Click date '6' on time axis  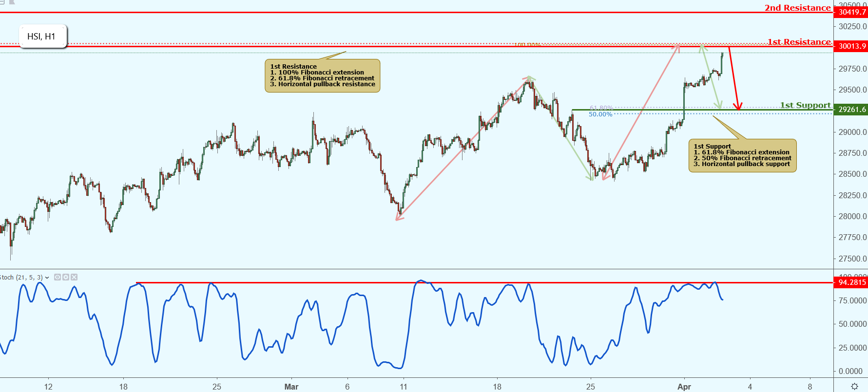tap(347, 387)
